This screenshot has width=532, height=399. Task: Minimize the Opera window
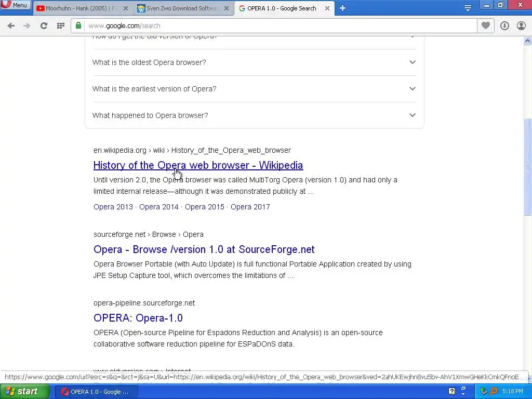click(x=486, y=5)
